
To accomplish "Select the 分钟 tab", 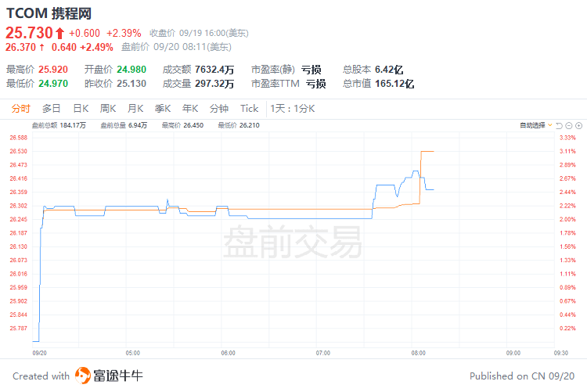I will pyautogui.click(x=219, y=109).
